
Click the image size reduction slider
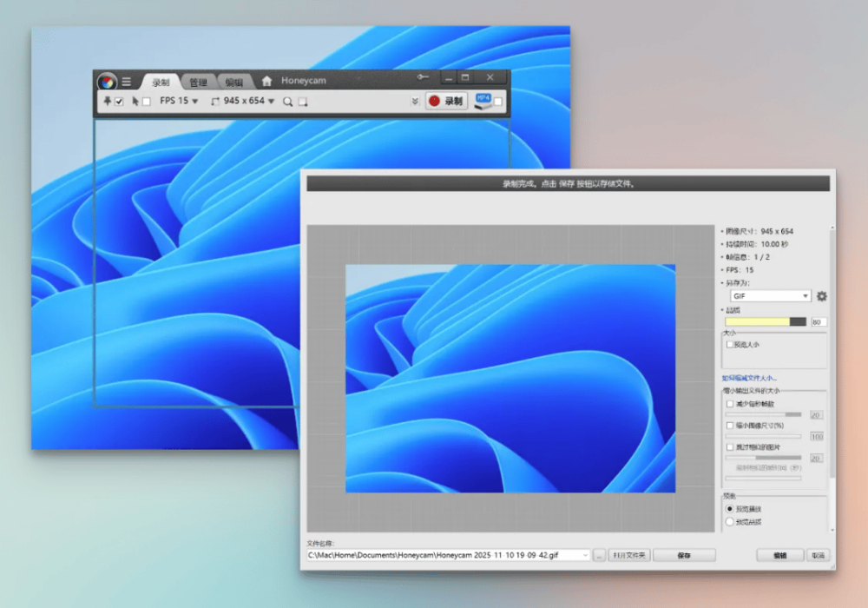[x=763, y=436]
